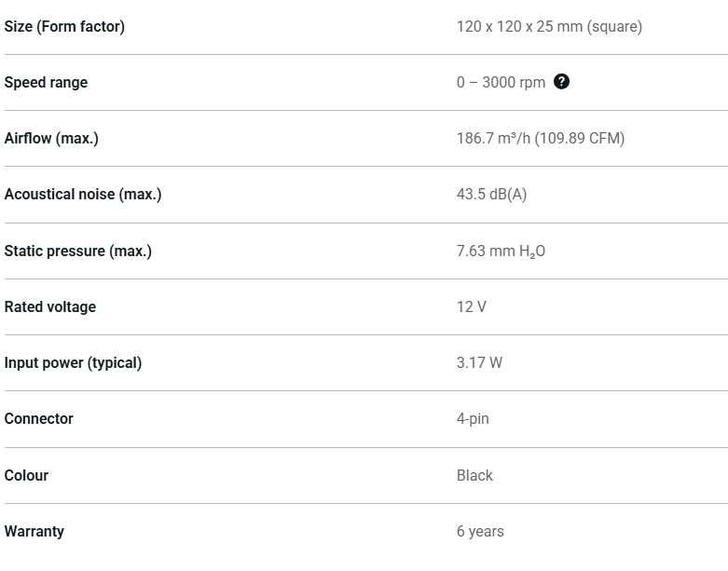Click the '0 – 3000 rpm' value

pyautogui.click(x=501, y=82)
